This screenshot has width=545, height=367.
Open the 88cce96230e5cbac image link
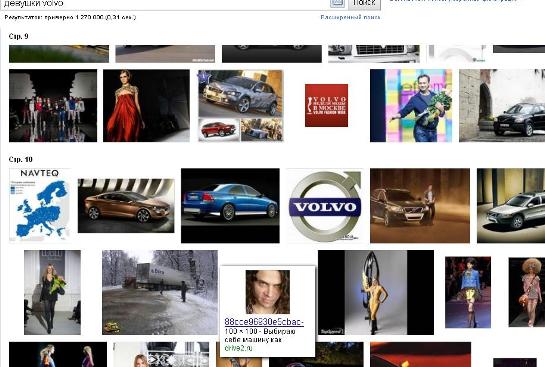click(x=264, y=322)
